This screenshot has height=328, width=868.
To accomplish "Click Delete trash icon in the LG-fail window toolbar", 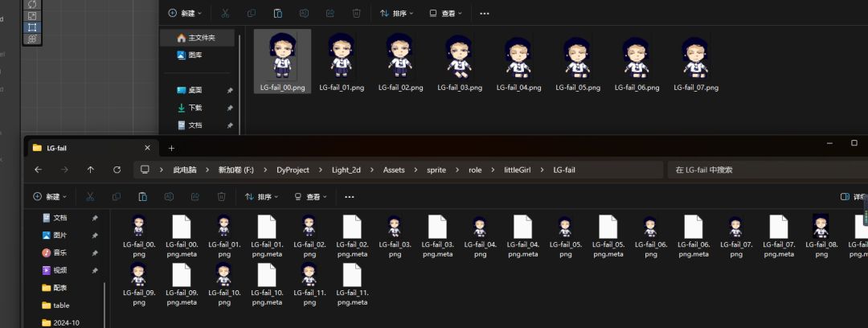I will pyautogui.click(x=222, y=197).
